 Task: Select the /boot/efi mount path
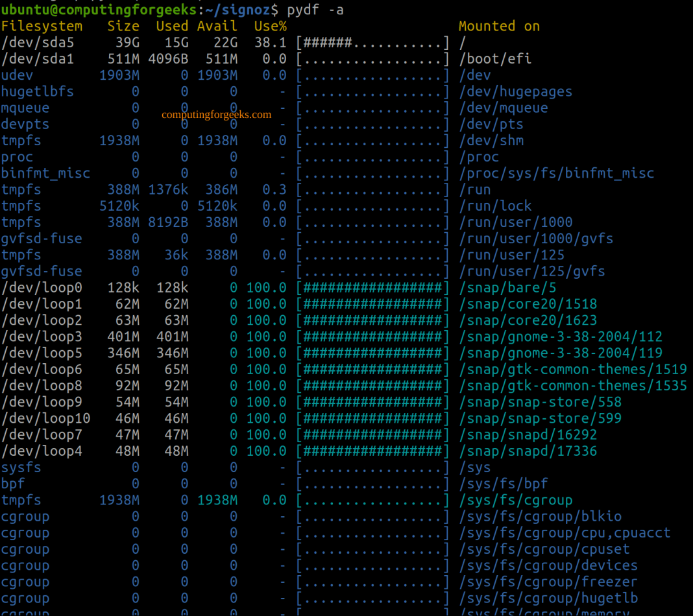tap(495, 59)
